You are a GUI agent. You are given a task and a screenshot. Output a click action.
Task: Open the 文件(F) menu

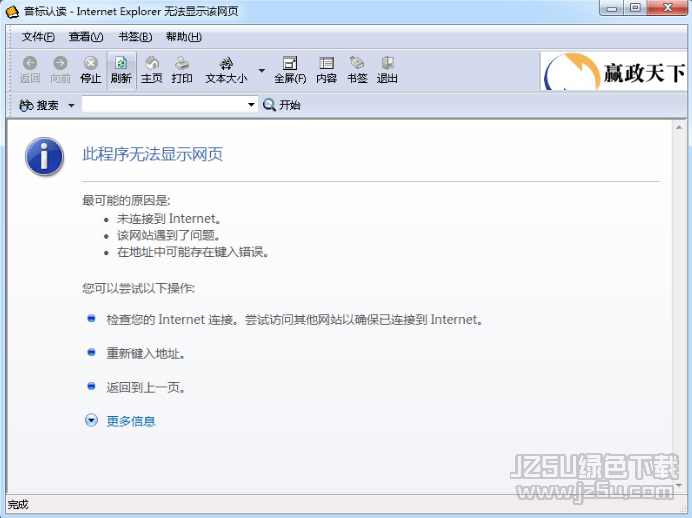click(x=38, y=37)
